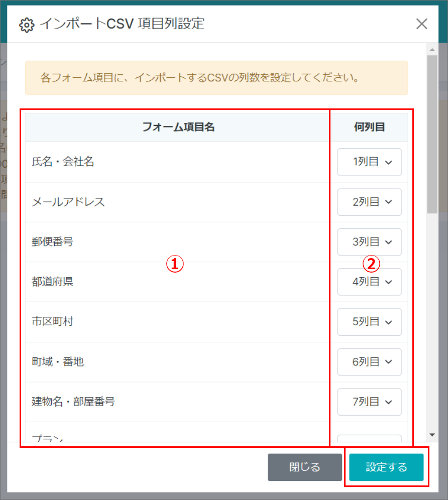Click the インポートCSV 項目列設定 title text
The image size is (448, 500).
pyautogui.click(x=122, y=24)
